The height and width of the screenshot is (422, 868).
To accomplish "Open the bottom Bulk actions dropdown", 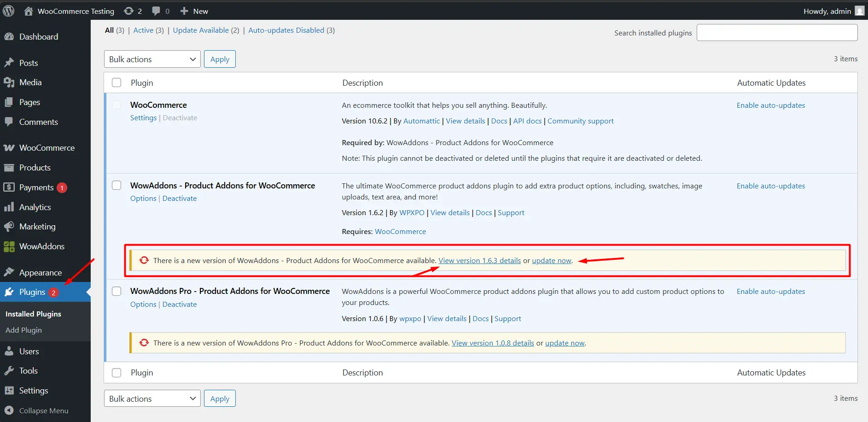I will click(151, 398).
